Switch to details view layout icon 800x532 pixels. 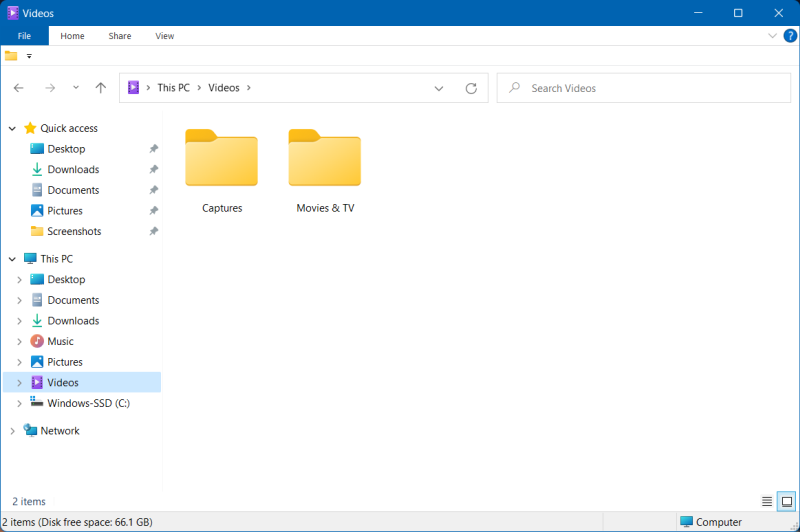(x=767, y=501)
